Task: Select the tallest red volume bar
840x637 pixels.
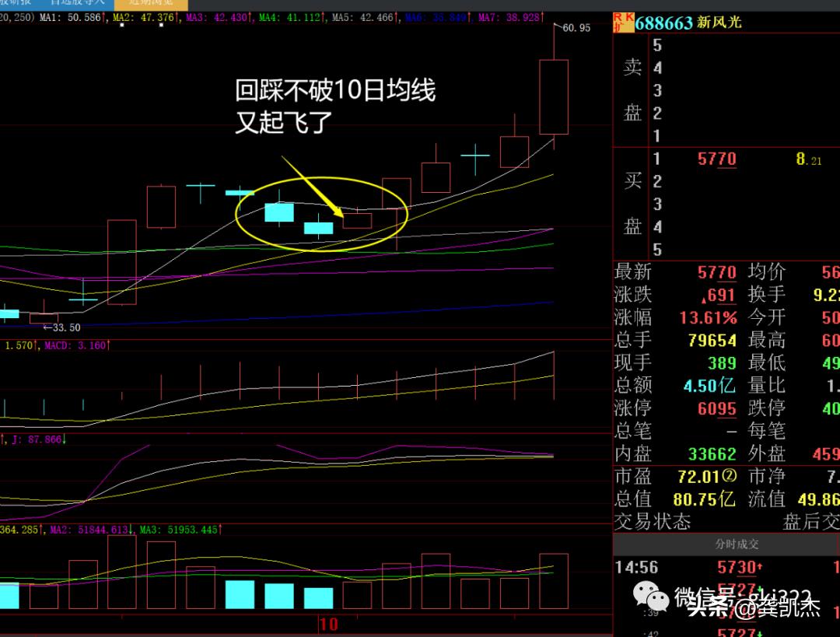Action: pyautogui.click(x=121, y=572)
